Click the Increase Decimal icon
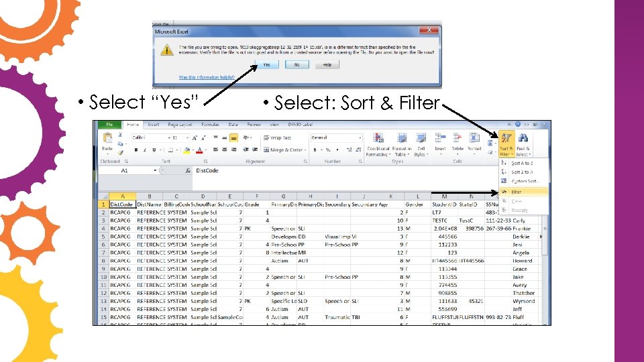This screenshot has width=644, height=362. [x=349, y=150]
